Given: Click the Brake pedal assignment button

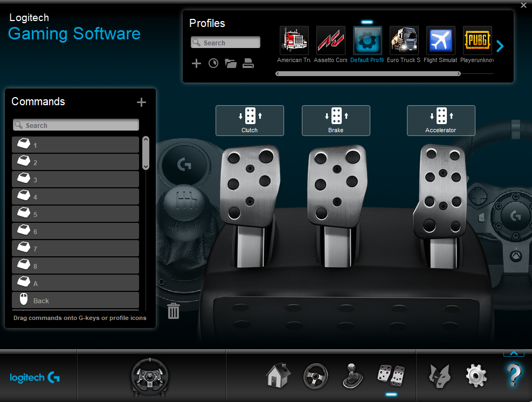Looking at the screenshot, I should pyautogui.click(x=336, y=120).
